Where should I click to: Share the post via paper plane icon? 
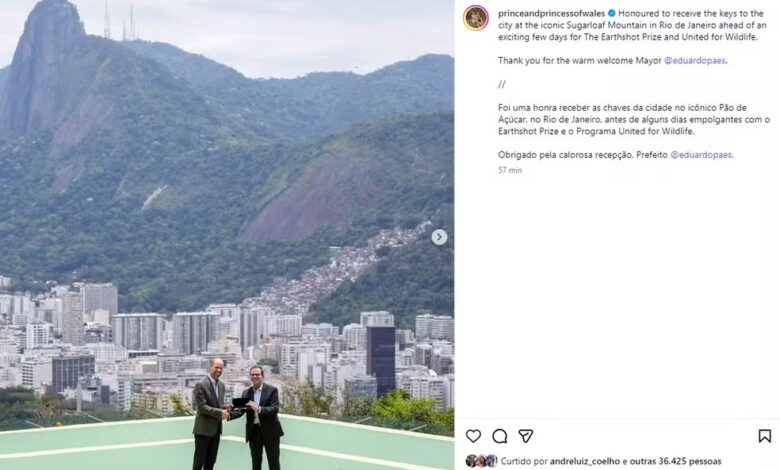526,436
